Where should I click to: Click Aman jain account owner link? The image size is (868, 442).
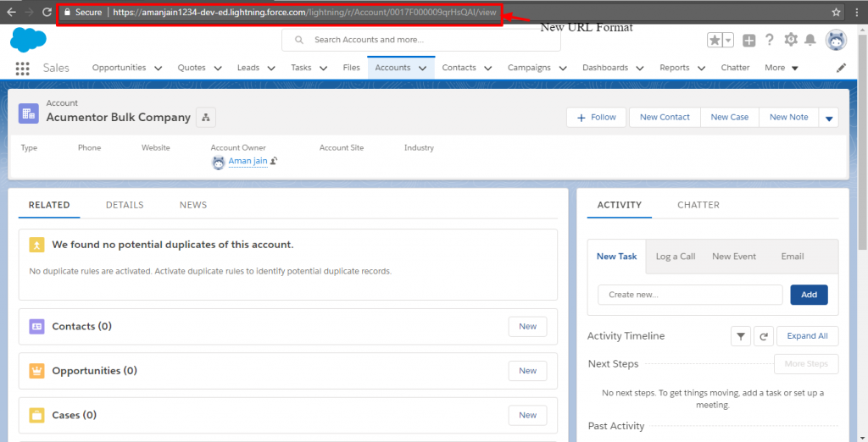pos(248,161)
